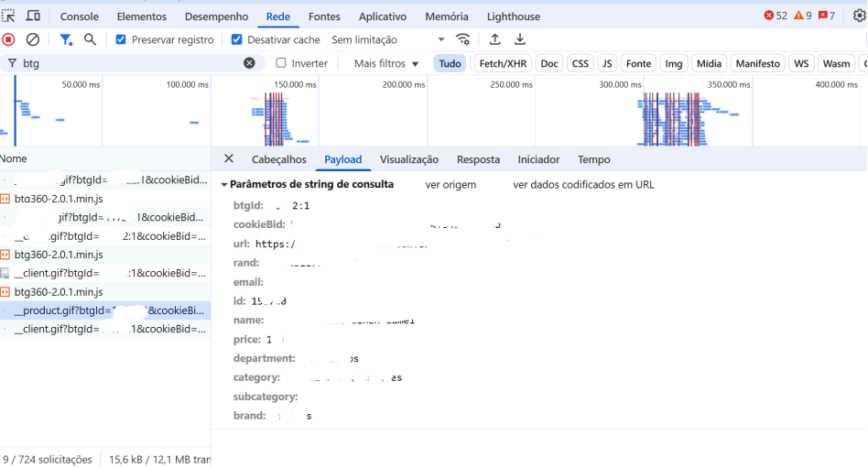The width and height of the screenshot is (868, 468).
Task: Toggle the filter funnel icon
Action: click(x=66, y=39)
